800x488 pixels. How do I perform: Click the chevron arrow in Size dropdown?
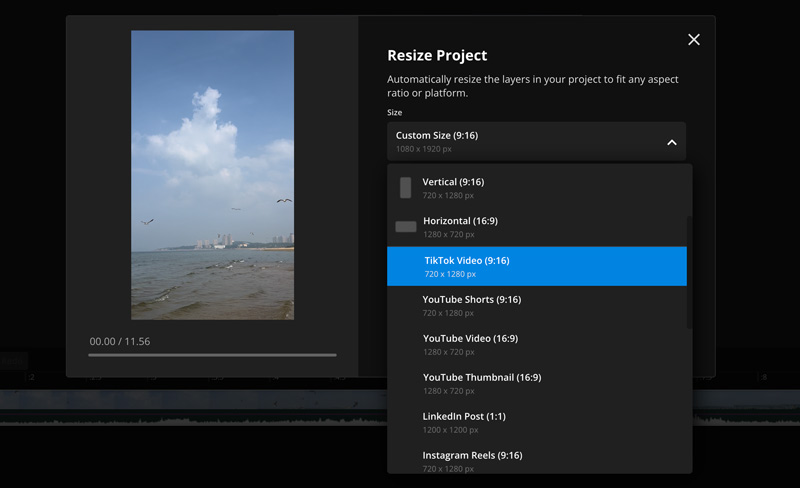672,142
